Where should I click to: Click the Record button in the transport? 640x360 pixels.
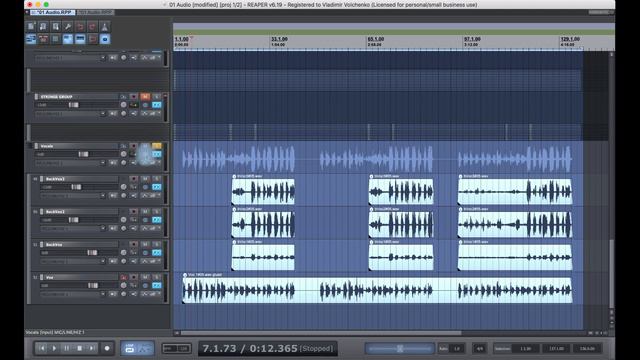[107, 348]
